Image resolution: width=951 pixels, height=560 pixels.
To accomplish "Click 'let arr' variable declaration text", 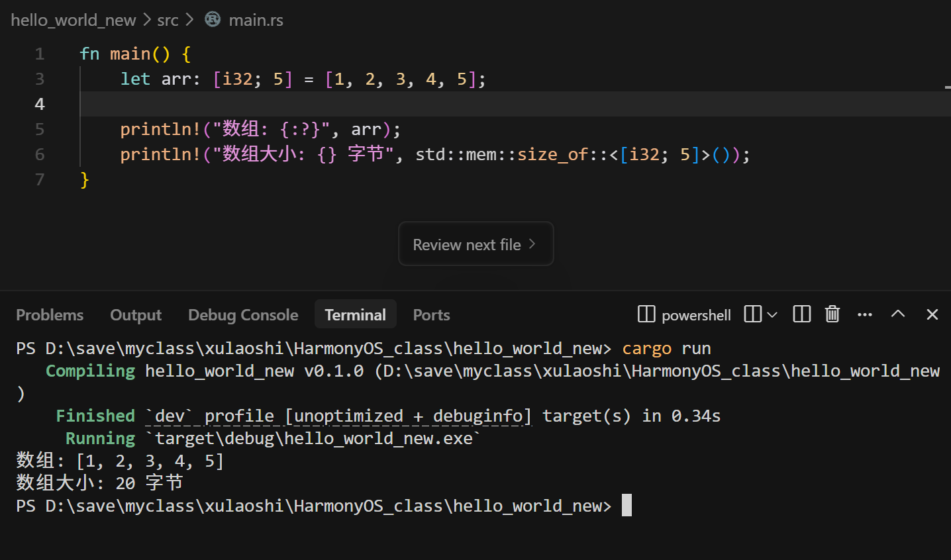I will point(160,79).
